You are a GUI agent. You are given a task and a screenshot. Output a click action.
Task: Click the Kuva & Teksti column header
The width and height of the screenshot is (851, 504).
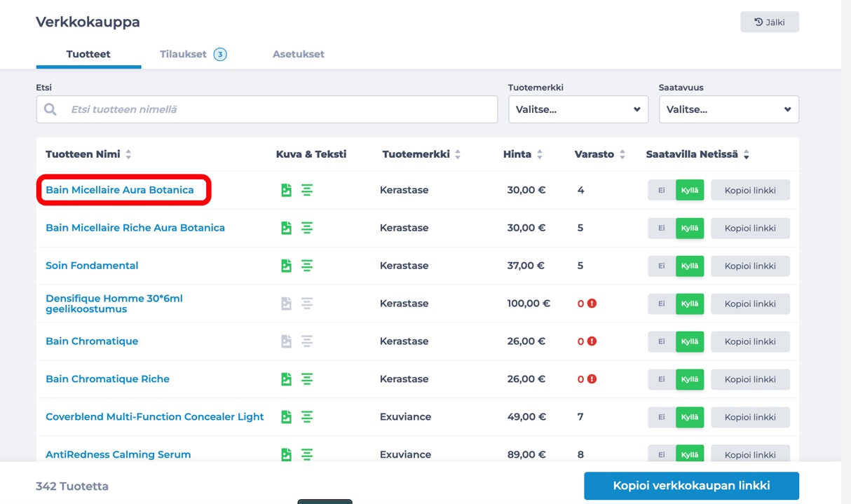pos(311,154)
